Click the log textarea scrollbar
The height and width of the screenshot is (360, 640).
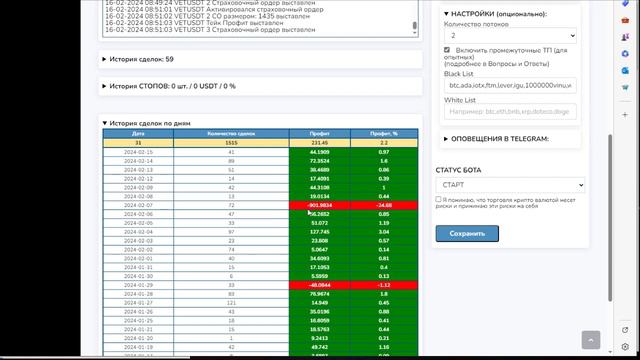click(x=415, y=25)
